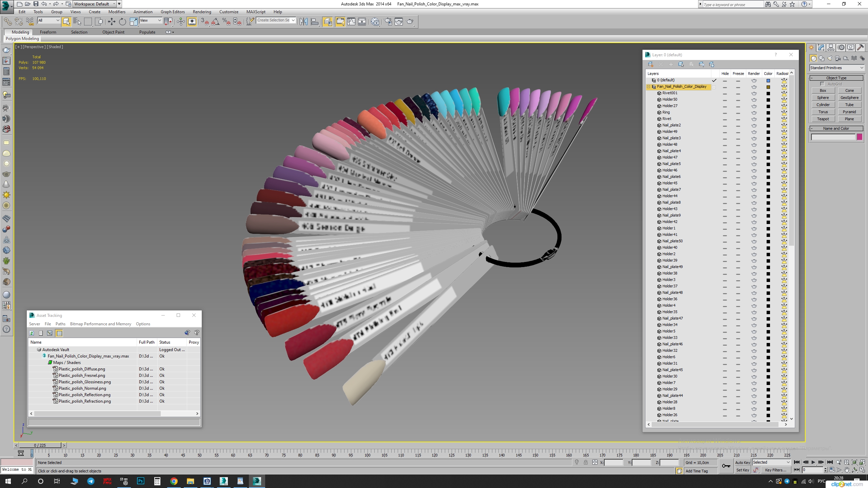Play the animation in the playback controls
The width and height of the screenshot is (868, 488).
point(813,462)
